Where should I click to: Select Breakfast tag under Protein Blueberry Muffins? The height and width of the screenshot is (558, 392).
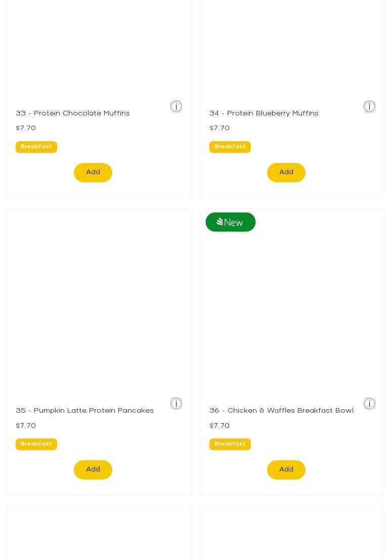pos(230,147)
